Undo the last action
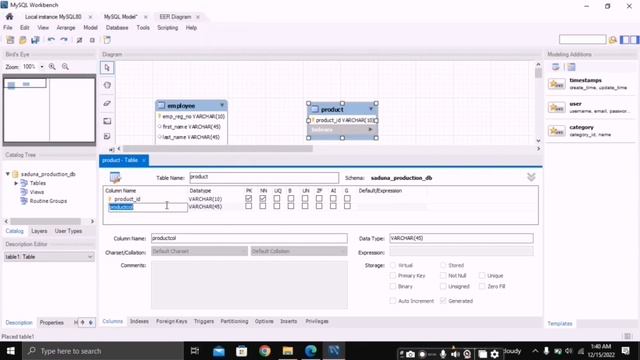This screenshot has width=640, height=360. (51, 40)
